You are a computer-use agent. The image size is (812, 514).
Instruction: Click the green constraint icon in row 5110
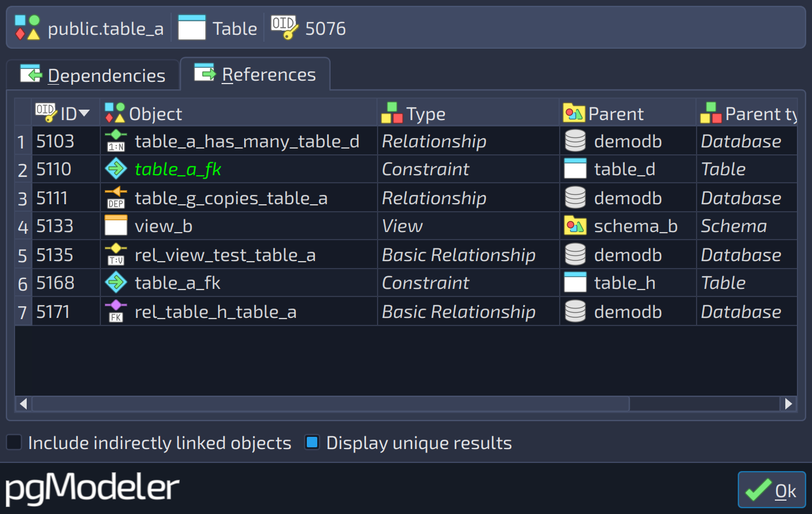[116, 169]
